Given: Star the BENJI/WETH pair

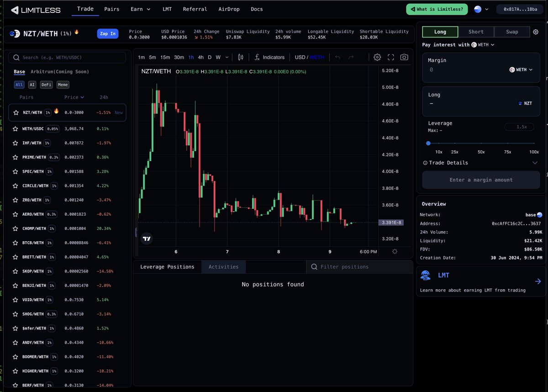Looking at the screenshot, I should coord(16,286).
